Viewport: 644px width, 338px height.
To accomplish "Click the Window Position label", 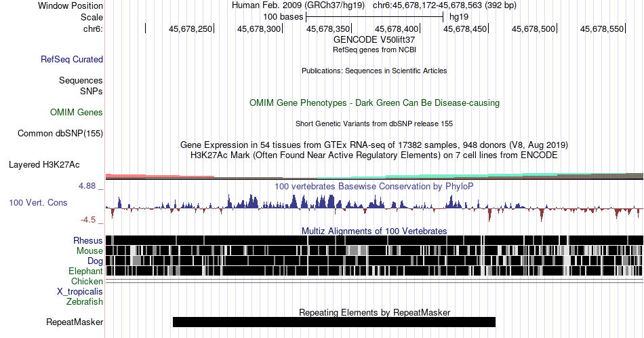I will coord(71,5).
